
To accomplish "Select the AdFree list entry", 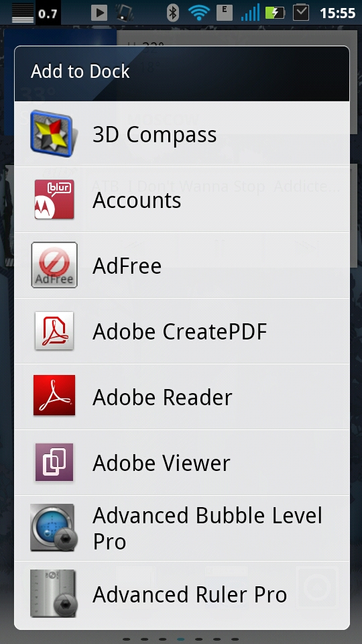I will [182, 266].
